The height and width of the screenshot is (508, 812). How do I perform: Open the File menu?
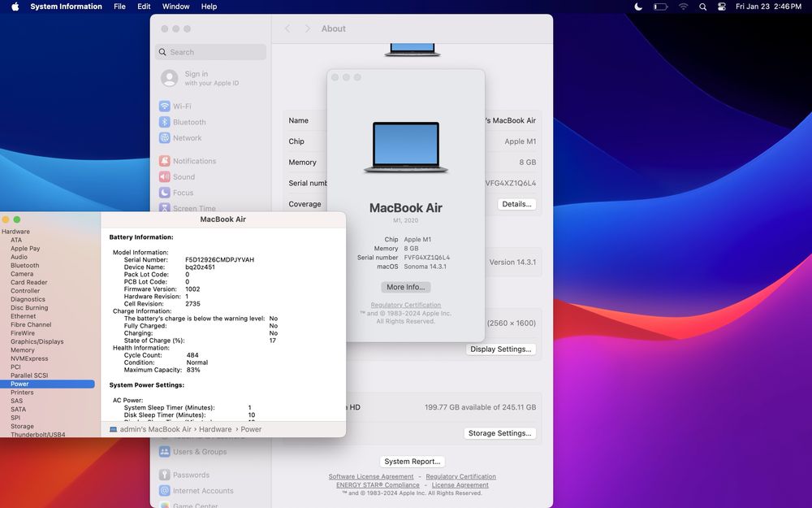[x=119, y=7]
